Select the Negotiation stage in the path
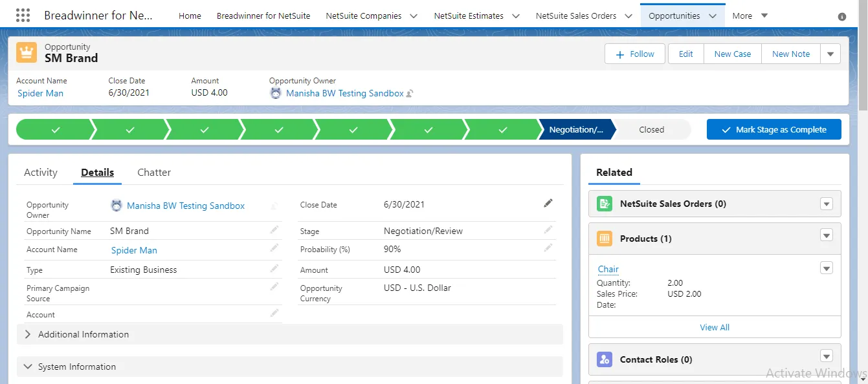868x384 pixels. 576,130
